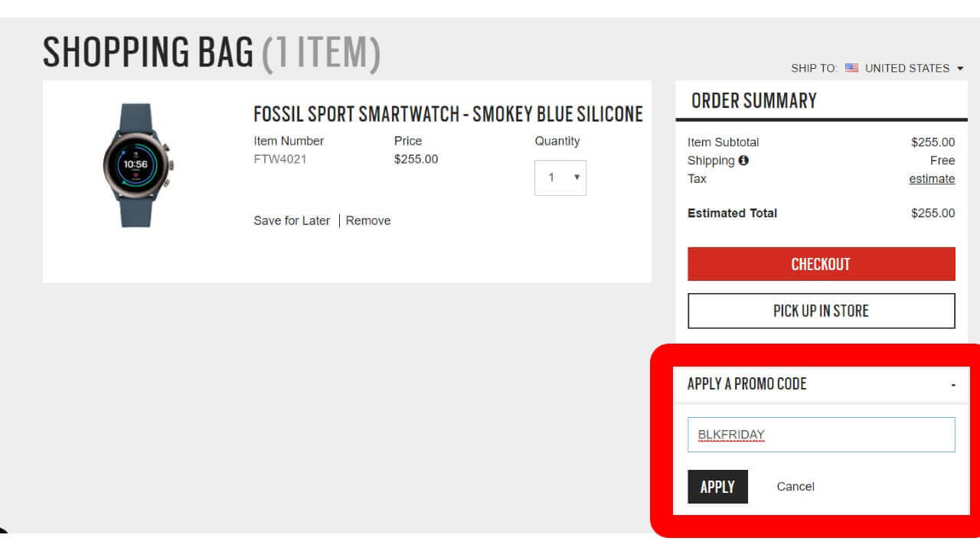Focus the promo code input field

[x=821, y=435]
